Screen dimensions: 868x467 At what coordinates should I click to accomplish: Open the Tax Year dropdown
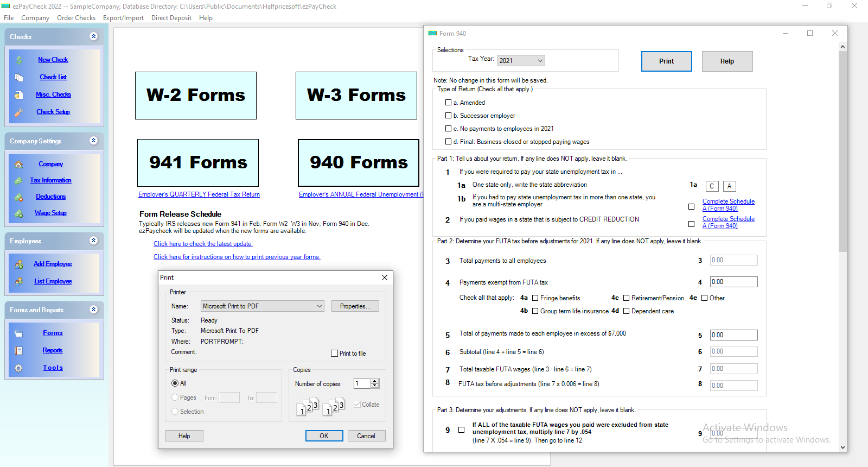[521, 60]
